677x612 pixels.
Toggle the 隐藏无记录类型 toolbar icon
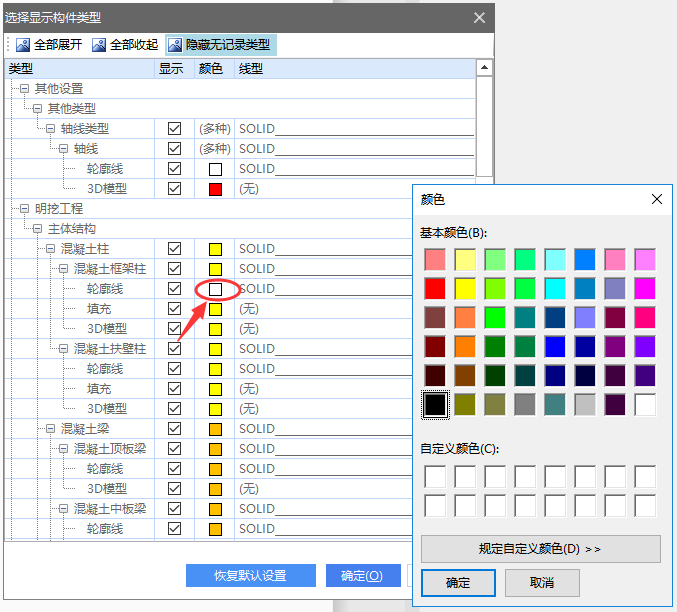tap(175, 45)
